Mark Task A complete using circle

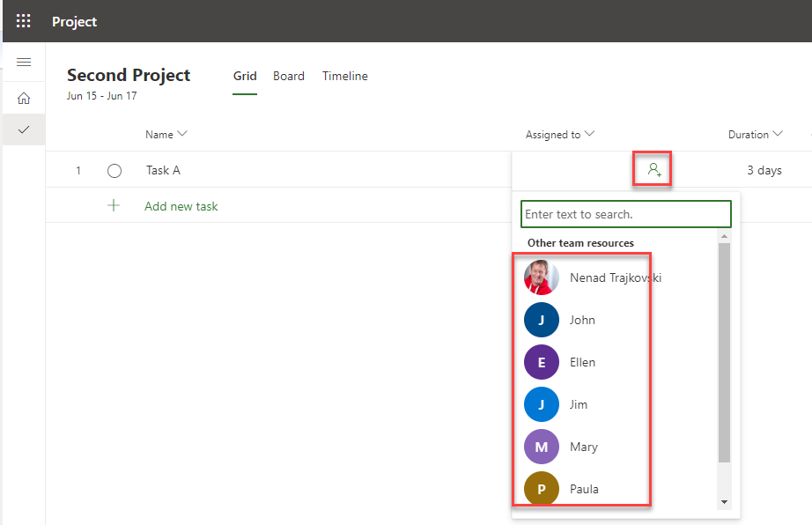(114, 171)
